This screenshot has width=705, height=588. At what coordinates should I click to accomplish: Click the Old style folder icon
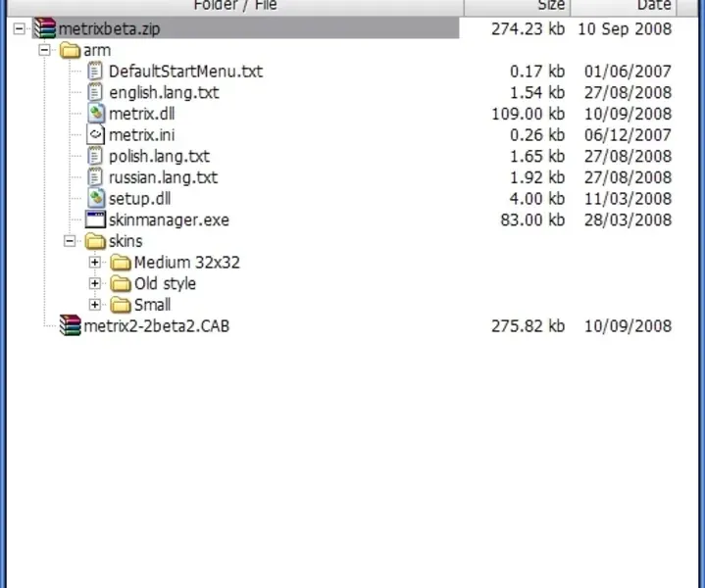[121, 283]
